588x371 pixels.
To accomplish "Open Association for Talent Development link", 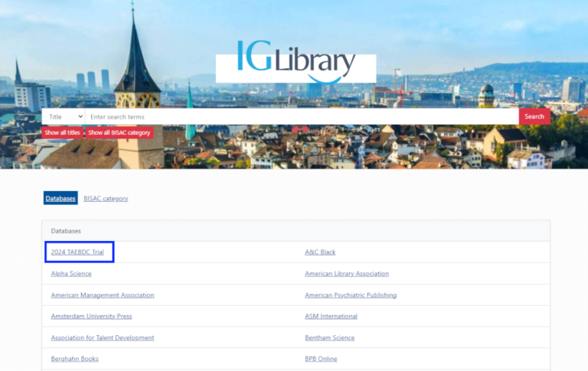I will [103, 337].
